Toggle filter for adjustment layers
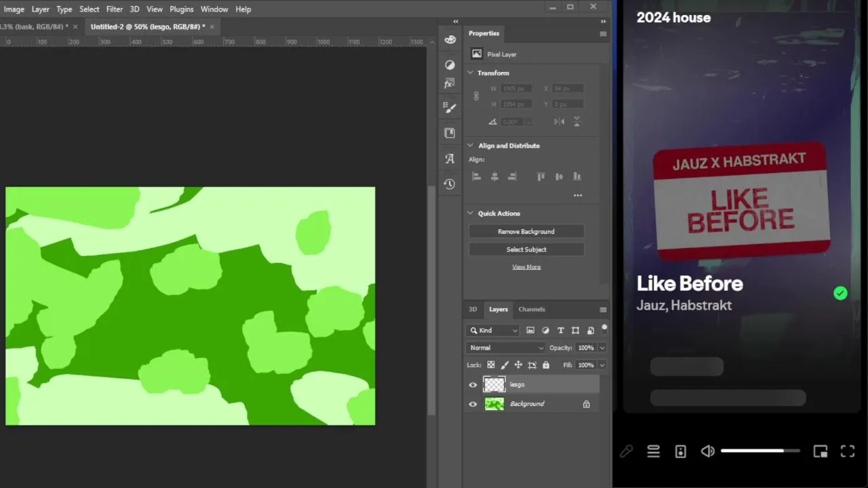This screenshot has height=488, width=868. coord(546,331)
